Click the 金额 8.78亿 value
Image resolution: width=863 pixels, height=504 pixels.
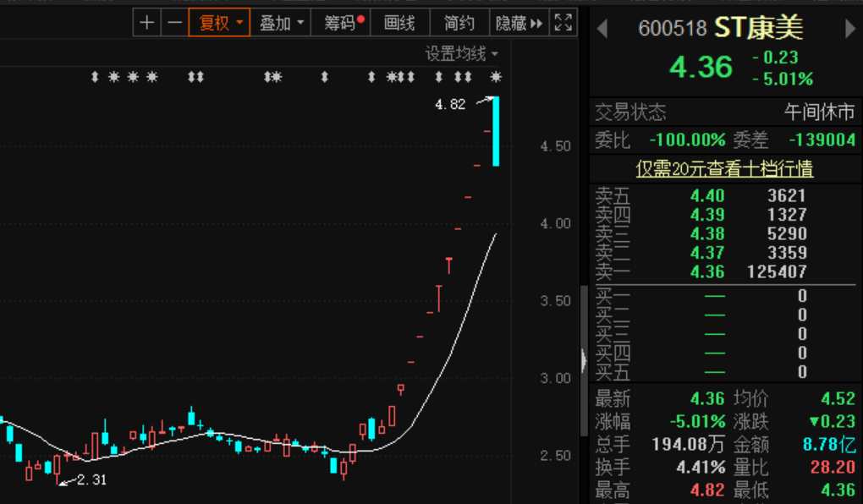click(x=829, y=444)
